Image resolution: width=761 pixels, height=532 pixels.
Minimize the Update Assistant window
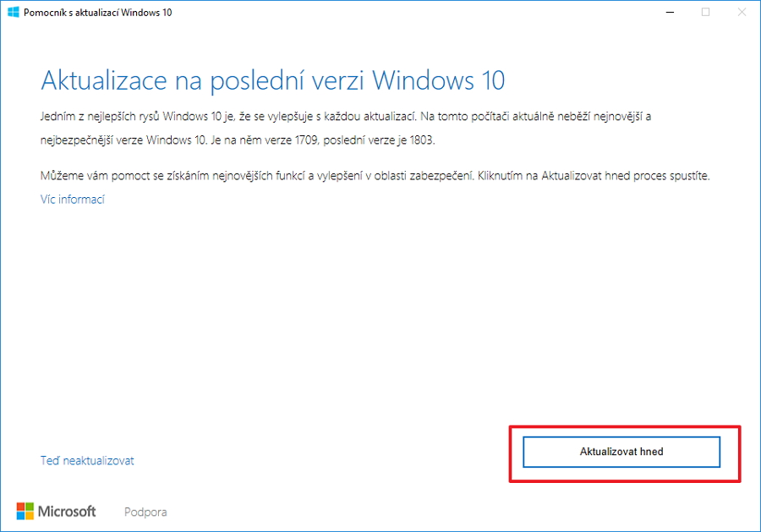pyautogui.click(x=668, y=12)
